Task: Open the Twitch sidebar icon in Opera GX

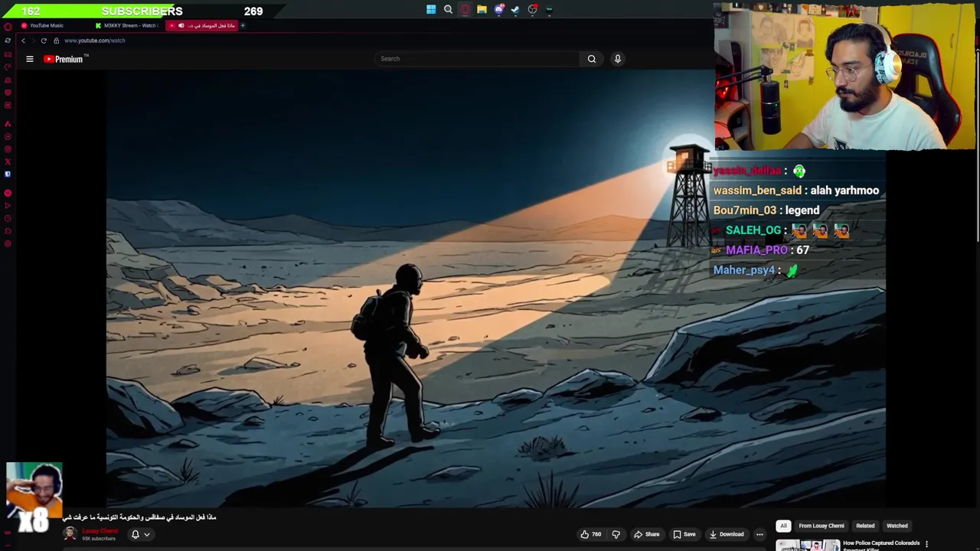Action: 8,93
